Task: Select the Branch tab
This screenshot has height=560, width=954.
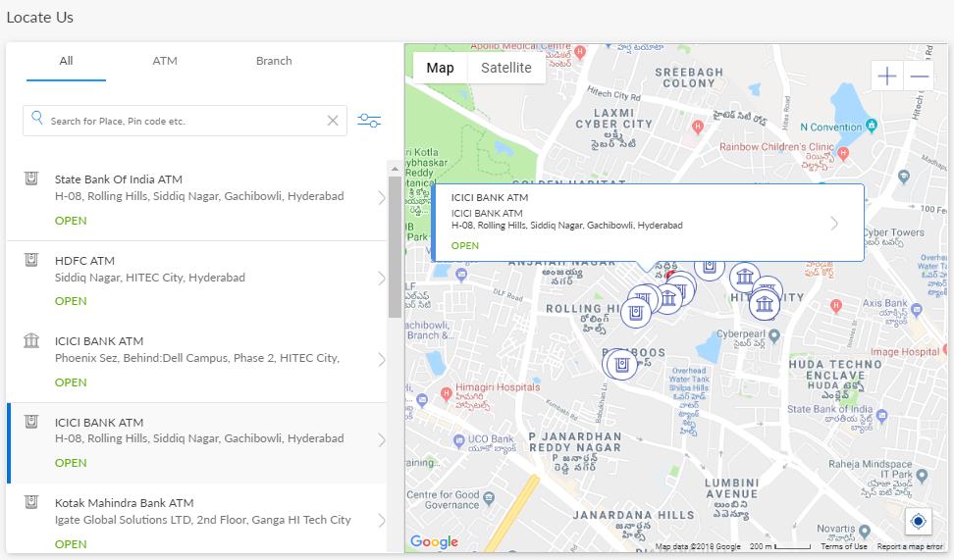Action: click(274, 61)
